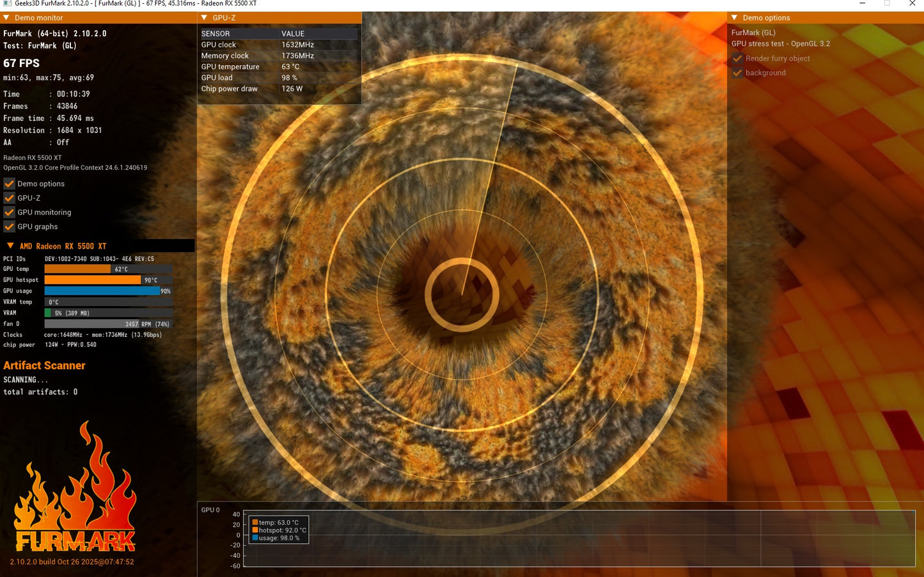Toggle the GPU-Z checkbox in Demo monitor

click(9, 198)
